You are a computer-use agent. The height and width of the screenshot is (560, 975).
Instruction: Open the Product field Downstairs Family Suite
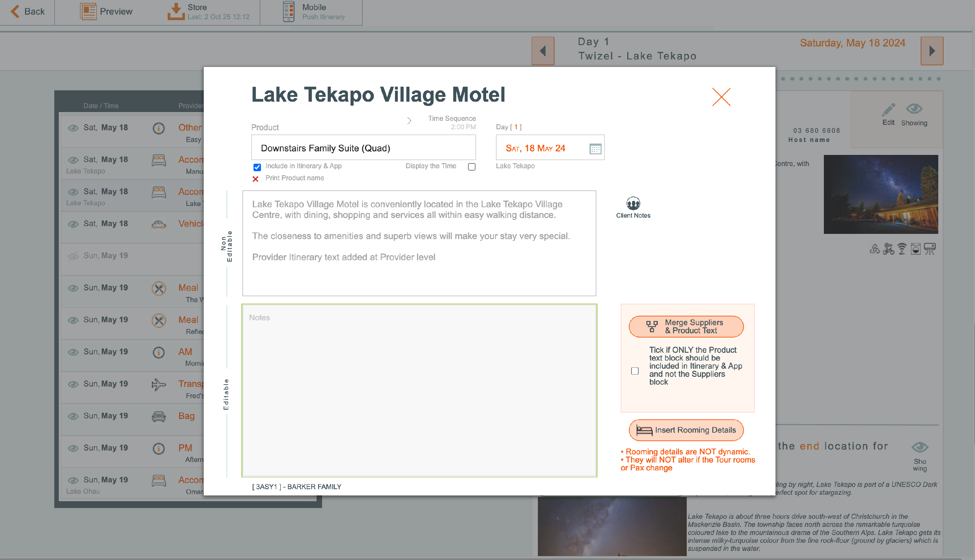click(x=363, y=148)
